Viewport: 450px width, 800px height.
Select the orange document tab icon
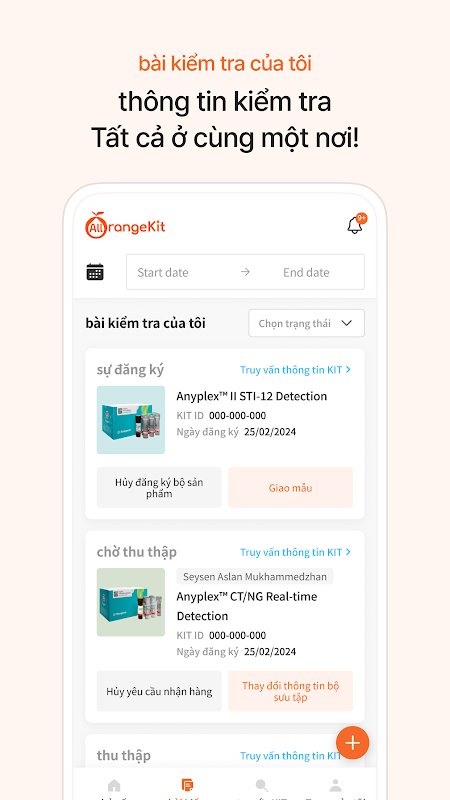188,785
